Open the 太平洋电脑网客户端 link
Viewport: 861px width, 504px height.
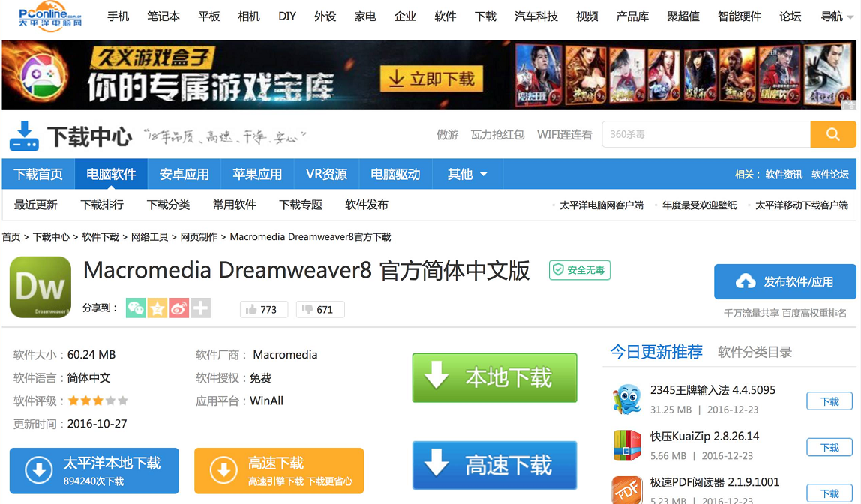(x=601, y=206)
